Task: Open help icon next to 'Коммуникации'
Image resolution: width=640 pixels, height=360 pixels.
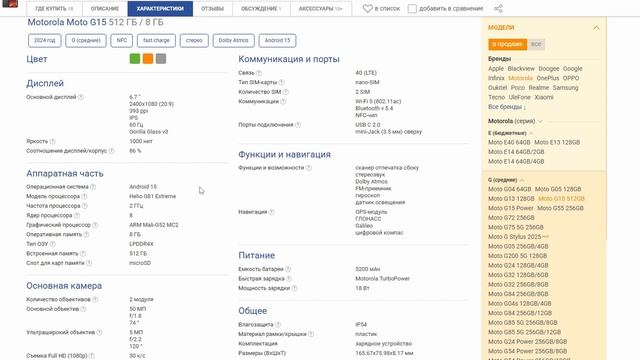Action: tap(283, 101)
